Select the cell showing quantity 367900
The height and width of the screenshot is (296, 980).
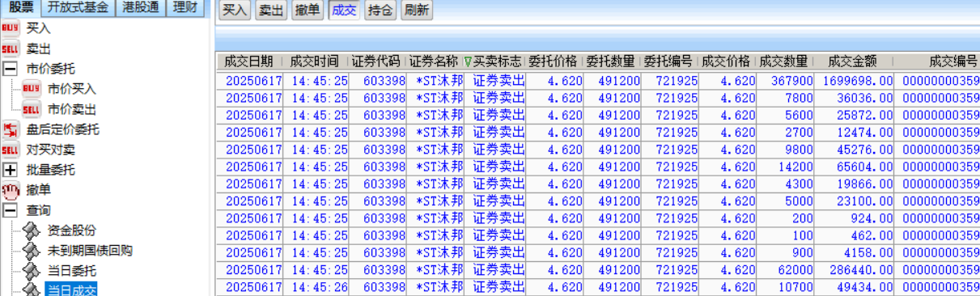(784, 80)
